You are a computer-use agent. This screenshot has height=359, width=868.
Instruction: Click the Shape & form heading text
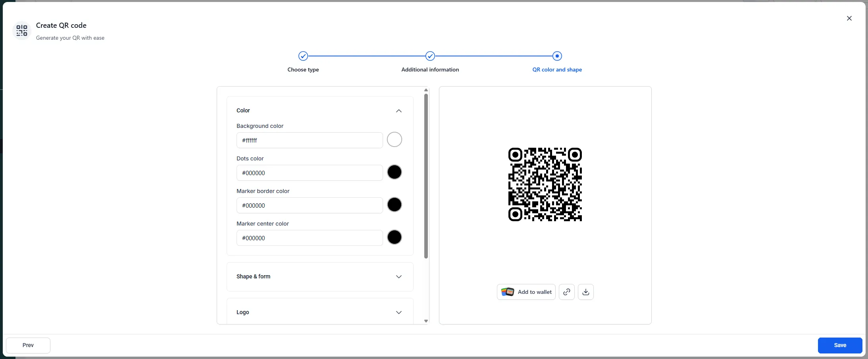[x=253, y=276]
